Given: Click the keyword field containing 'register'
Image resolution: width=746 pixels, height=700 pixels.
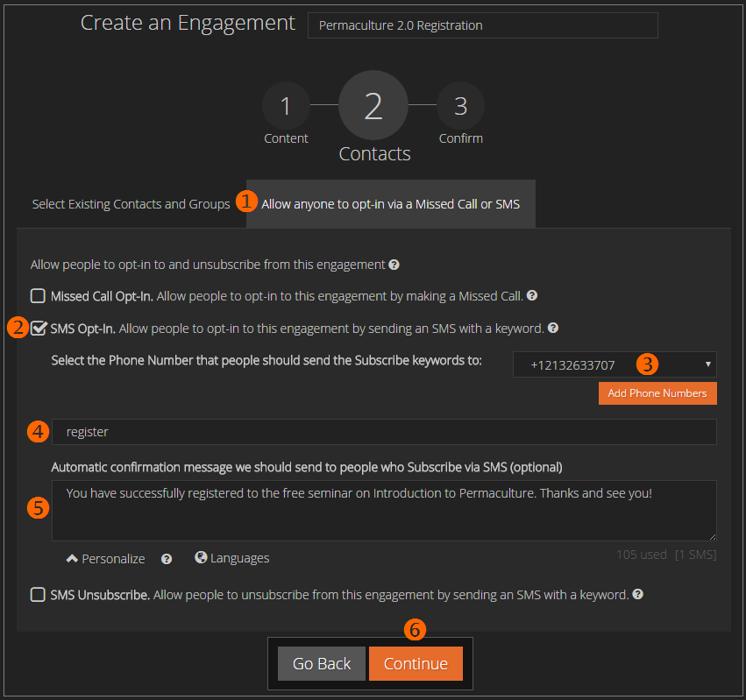Looking at the screenshot, I should point(384,432).
